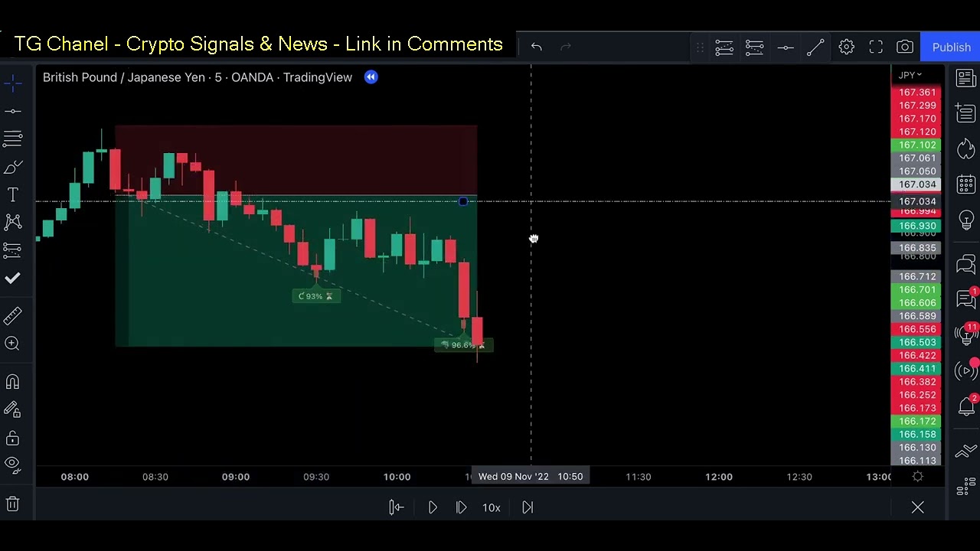This screenshot has width=980, height=551.
Task: Select the Text annotation tool
Action: pyautogui.click(x=12, y=194)
